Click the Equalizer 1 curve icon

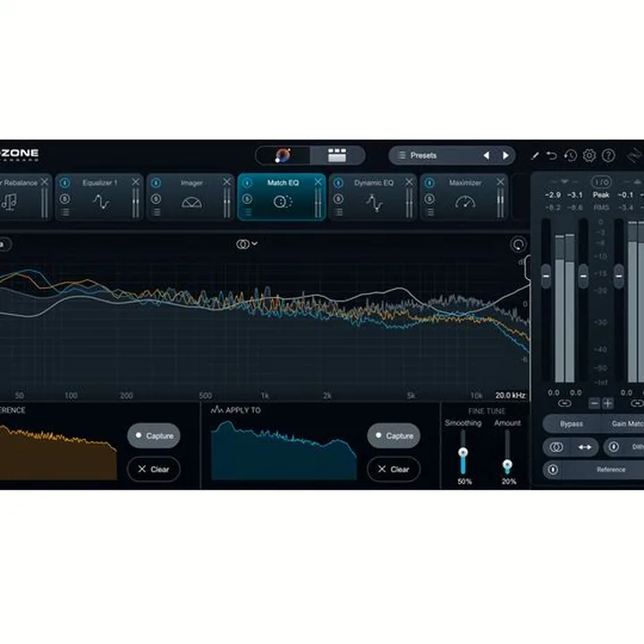tap(101, 201)
